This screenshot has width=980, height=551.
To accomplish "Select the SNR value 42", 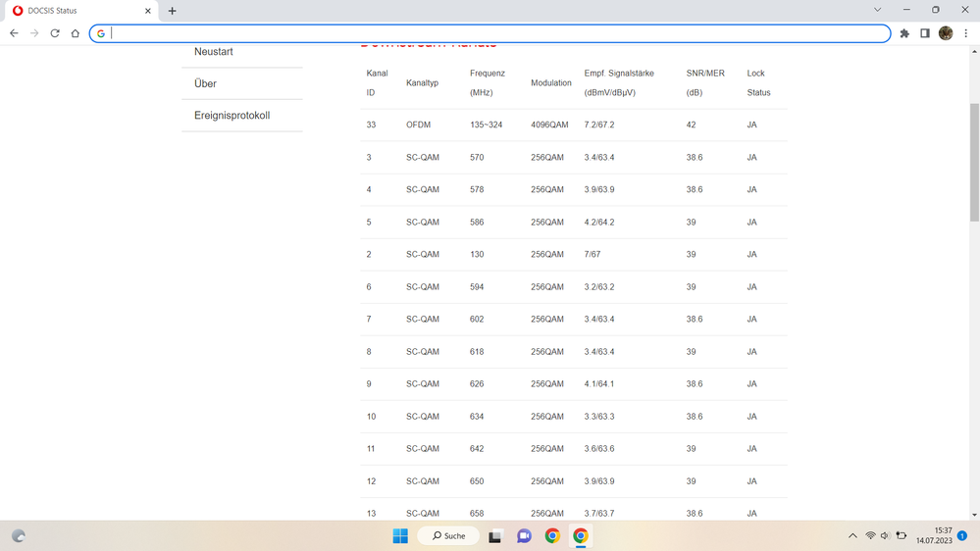I will [x=691, y=125].
